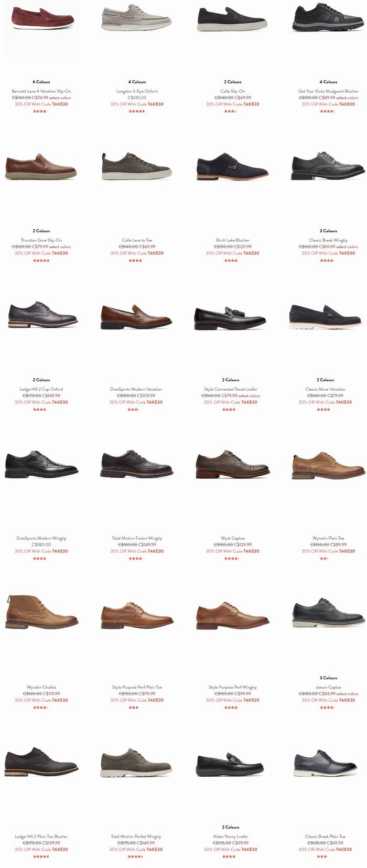Viewport: 367px width, 868px height.
Task: Select the Ledge Hill 2 Cap Oxford image
Action: pos(41,315)
